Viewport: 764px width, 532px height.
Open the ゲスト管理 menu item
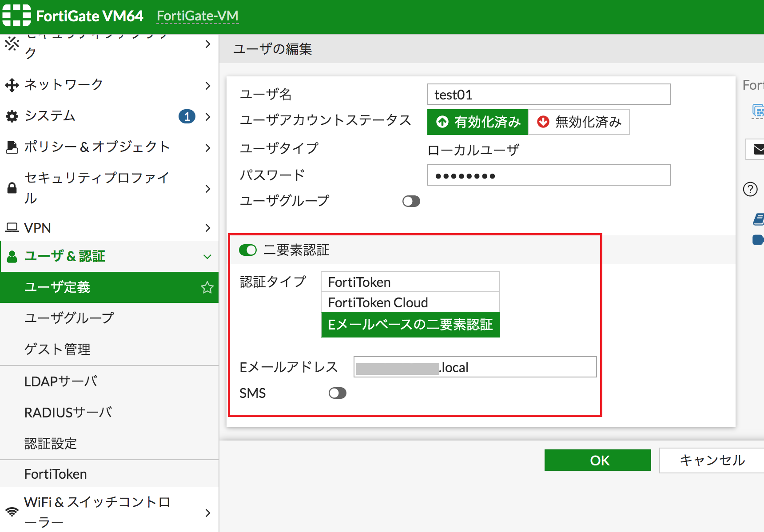[109, 349]
